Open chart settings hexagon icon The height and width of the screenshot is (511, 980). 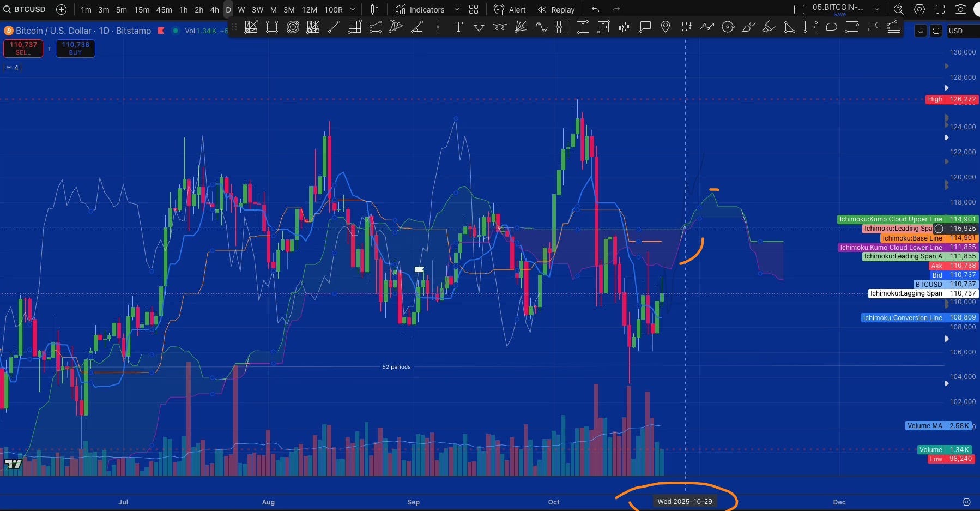click(x=919, y=9)
